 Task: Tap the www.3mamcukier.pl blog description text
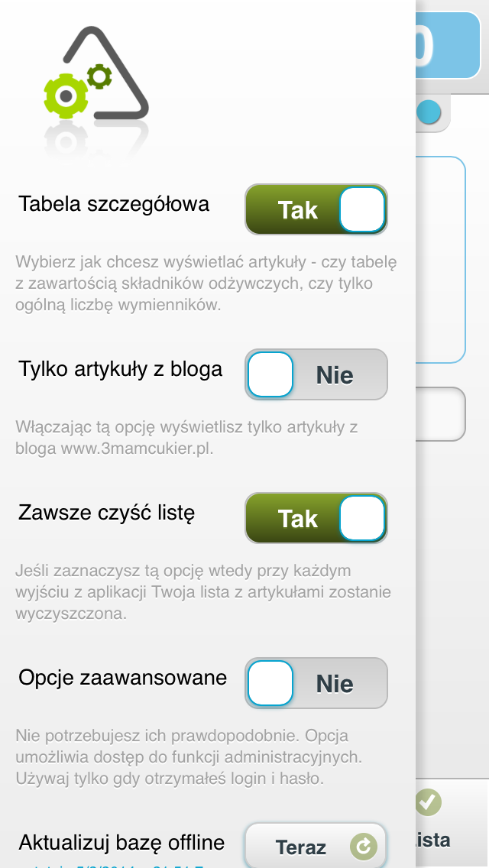coord(115,449)
